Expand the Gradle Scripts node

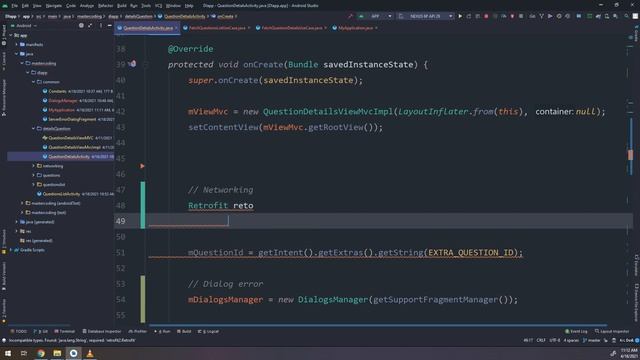(11, 250)
